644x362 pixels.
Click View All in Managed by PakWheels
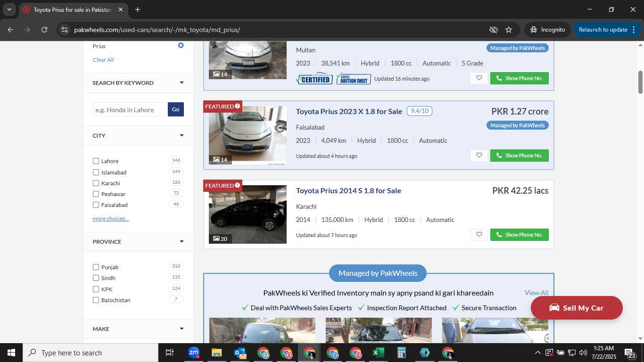pos(537,293)
